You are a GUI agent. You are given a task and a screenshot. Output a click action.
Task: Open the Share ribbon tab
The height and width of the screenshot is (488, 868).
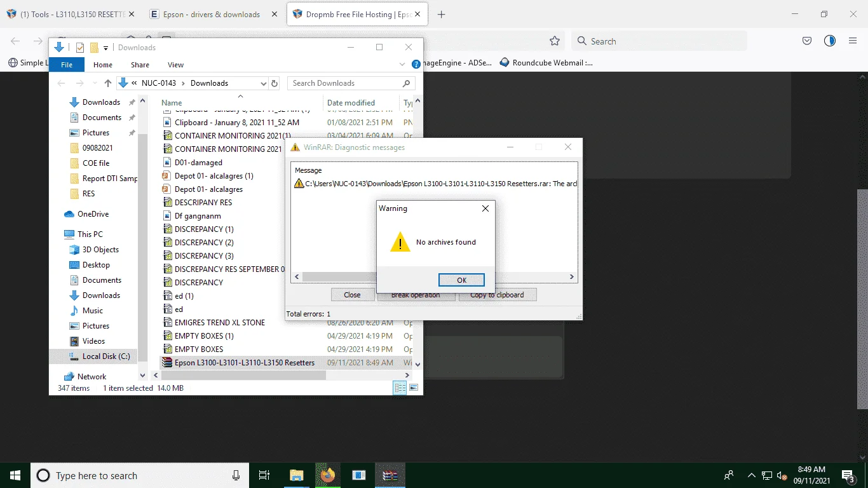tap(140, 65)
